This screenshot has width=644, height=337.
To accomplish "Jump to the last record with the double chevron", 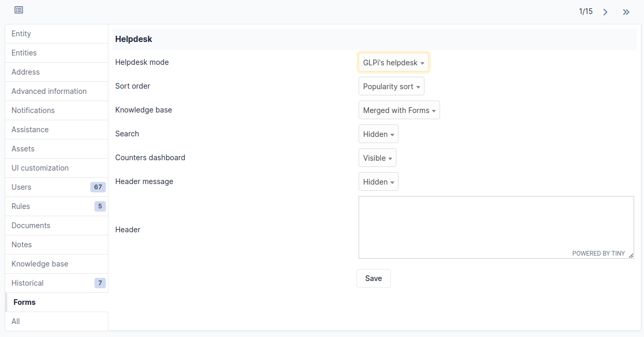I will [626, 11].
